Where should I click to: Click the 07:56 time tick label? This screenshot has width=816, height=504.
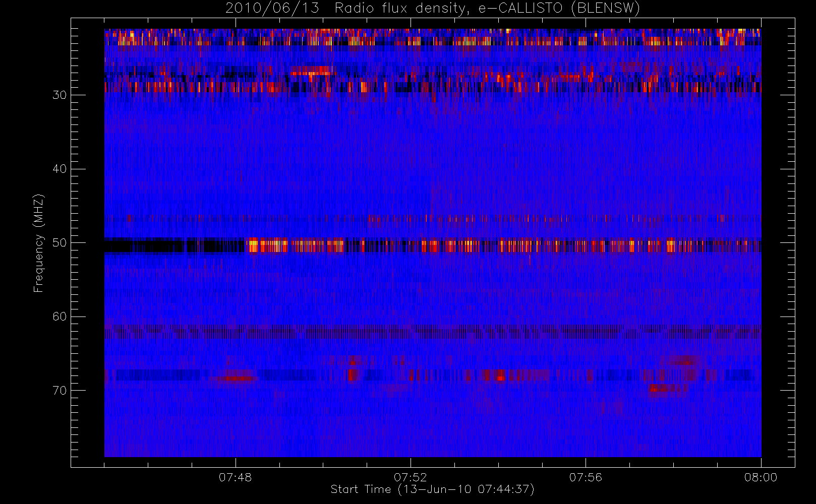[x=586, y=477]
